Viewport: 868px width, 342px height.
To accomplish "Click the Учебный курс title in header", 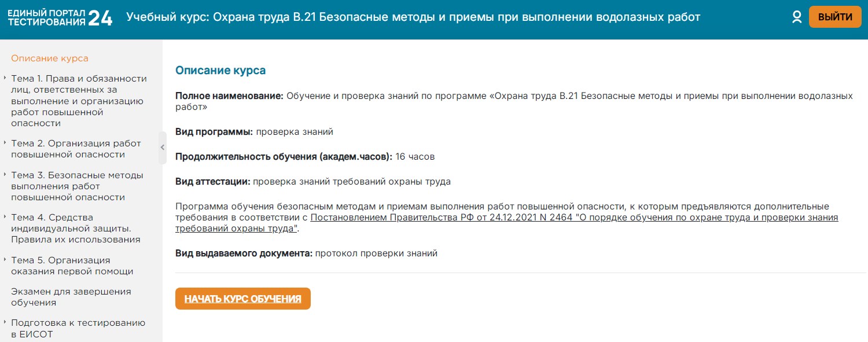I will 413,17.
